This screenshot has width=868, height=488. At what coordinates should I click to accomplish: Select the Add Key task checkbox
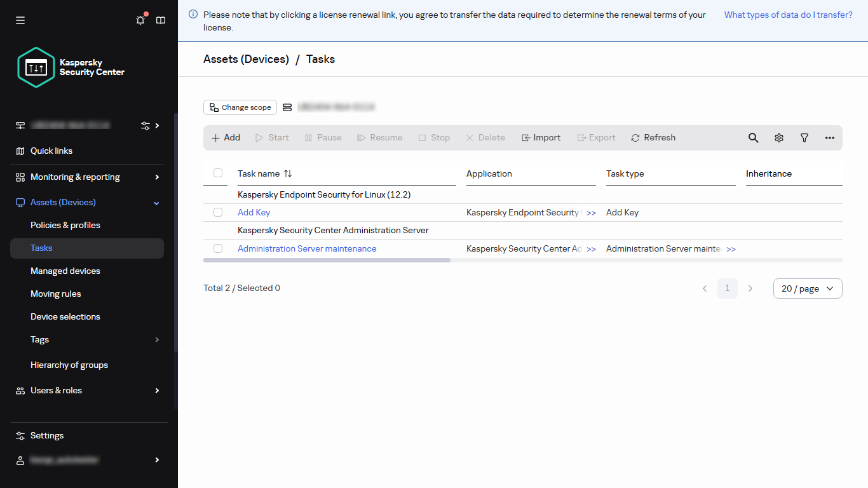tap(218, 212)
